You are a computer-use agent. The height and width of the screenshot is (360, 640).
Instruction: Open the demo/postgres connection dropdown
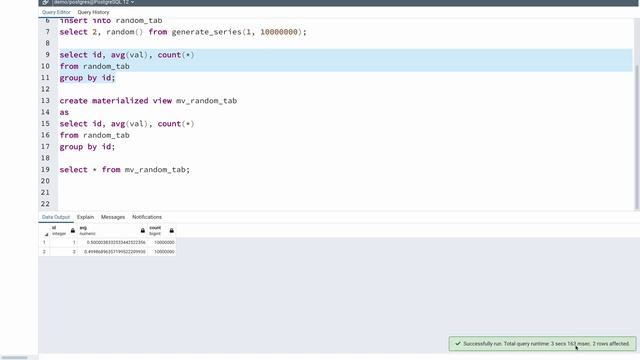coord(93,2)
